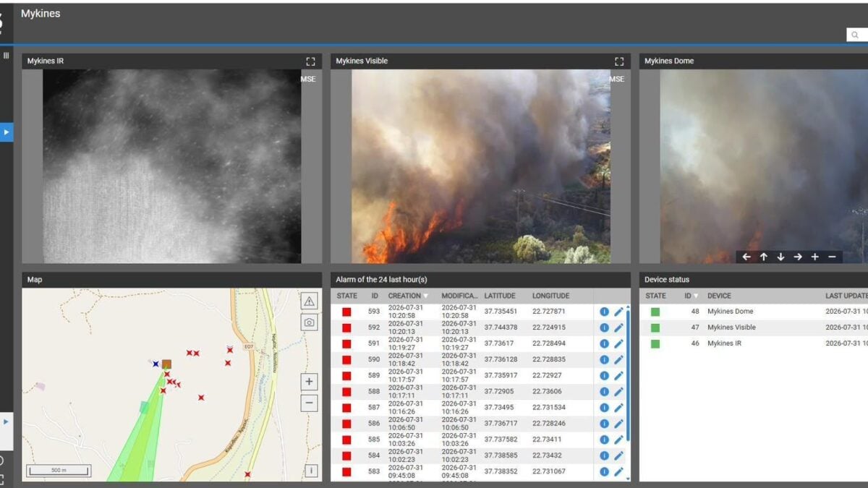Open info for alarm 593
The height and width of the screenshot is (488, 868).
[x=604, y=312]
